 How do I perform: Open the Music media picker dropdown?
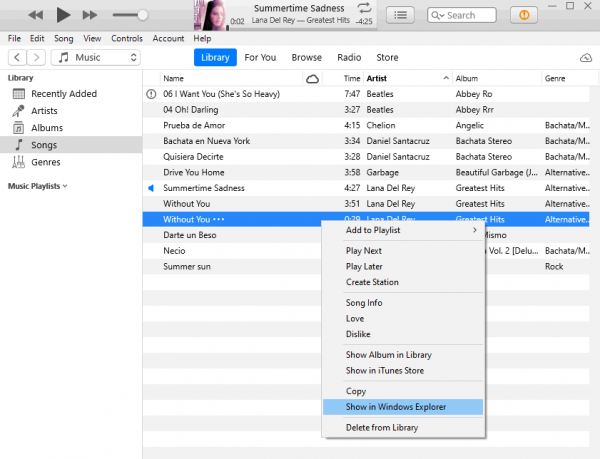[96, 57]
